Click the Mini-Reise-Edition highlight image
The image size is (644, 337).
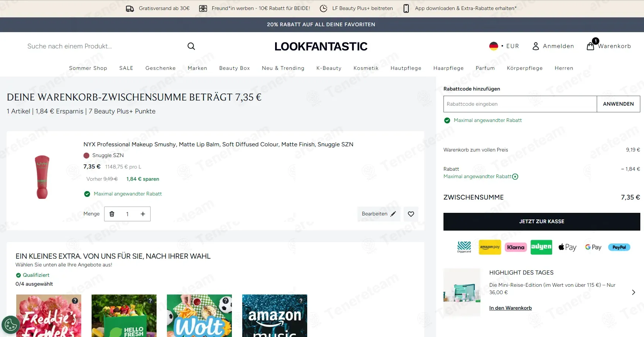[462, 292]
